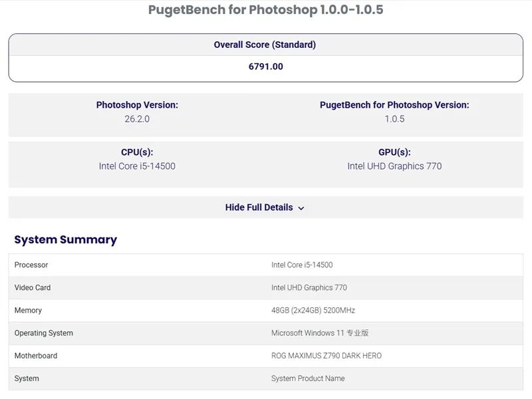
Task: Select the Processor row label in the table
Action: 31,265
